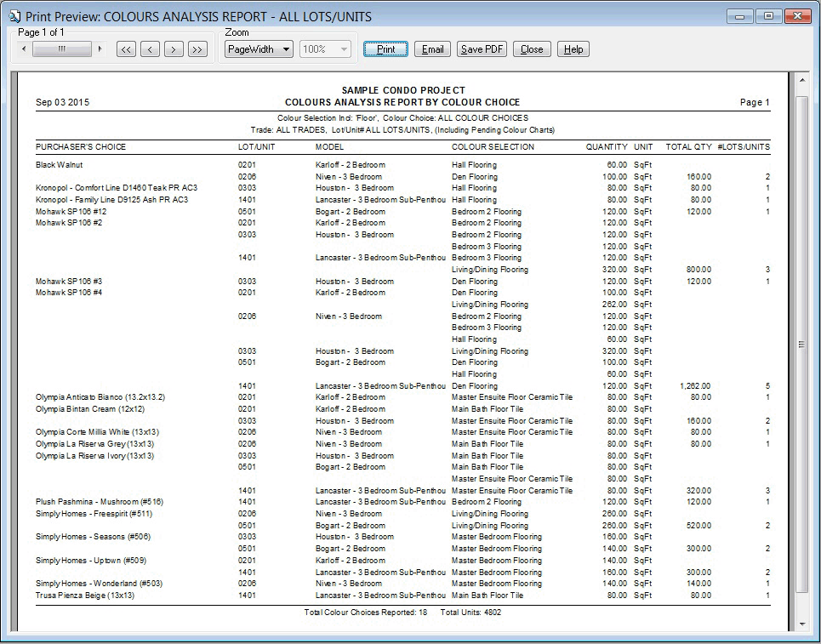Select Mohawk SP106 #2 entry
The height and width of the screenshot is (644, 821).
69,223
